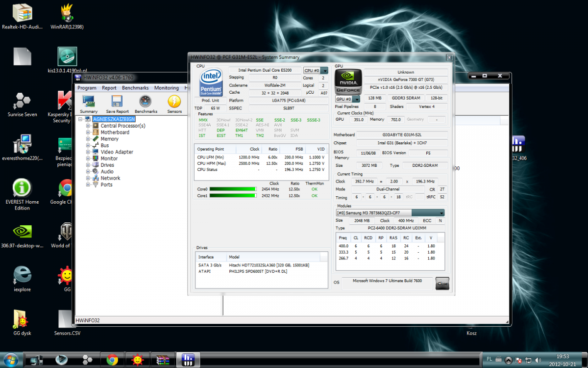Image resolution: width=588 pixels, height=368 pixels.
Task: Open the Samsung M3 module dropdown
Action: tap(390, 213)
